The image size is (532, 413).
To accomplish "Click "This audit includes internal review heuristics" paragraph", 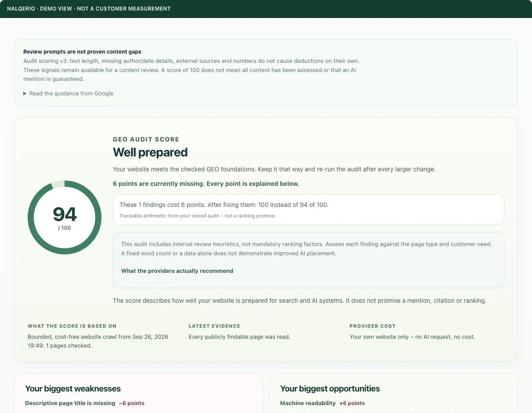I will [306, 249].
